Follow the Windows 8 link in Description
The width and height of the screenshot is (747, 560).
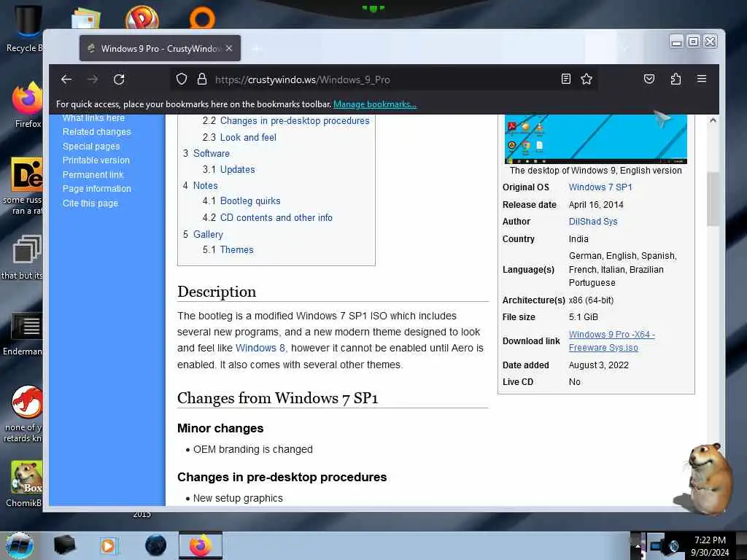[260, 348]
